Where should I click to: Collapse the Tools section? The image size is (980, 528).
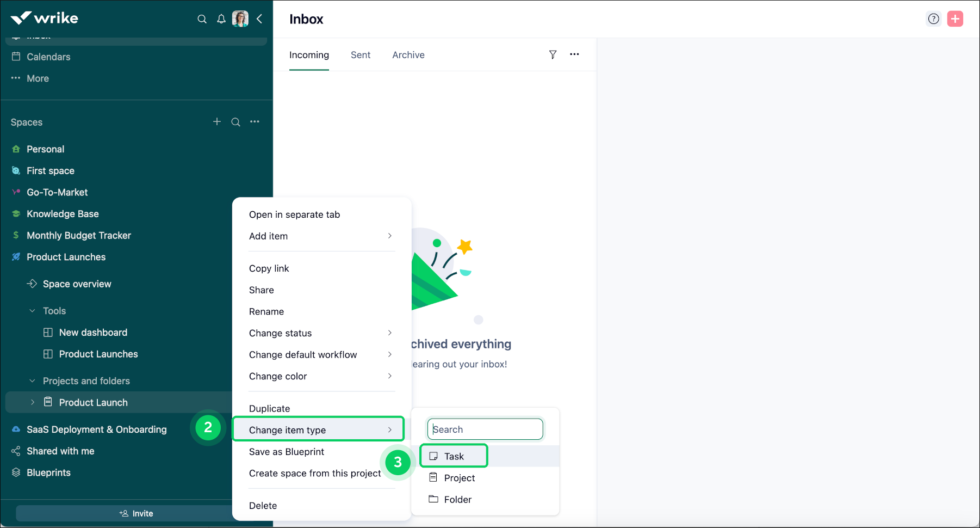click(x=32, y=311)
